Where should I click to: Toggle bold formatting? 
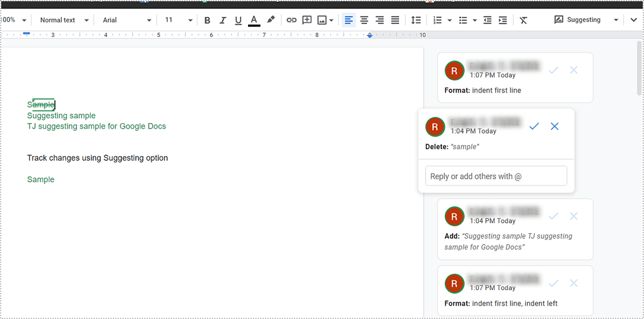point(208,20)
